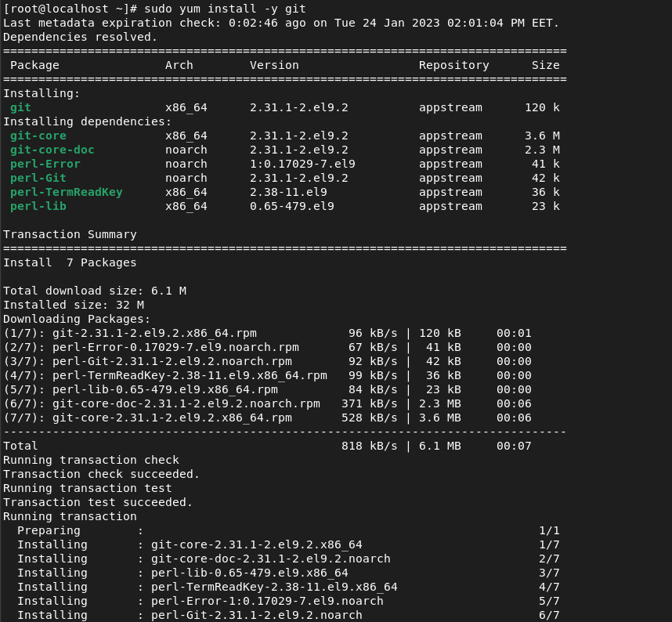The width and height of the screenshot is (672, 622).
Task: Click installing entry 'git-core-doc-2.31.1-2.el9.2.noarch'
Action: (x=271, y=559)
